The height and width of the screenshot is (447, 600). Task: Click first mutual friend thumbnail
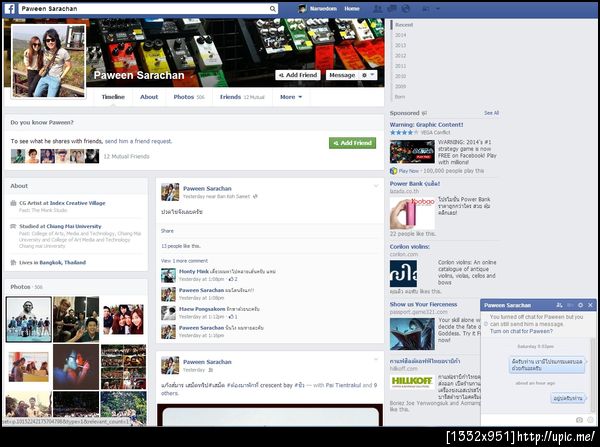pyautogui.click(x=18, y=156)
